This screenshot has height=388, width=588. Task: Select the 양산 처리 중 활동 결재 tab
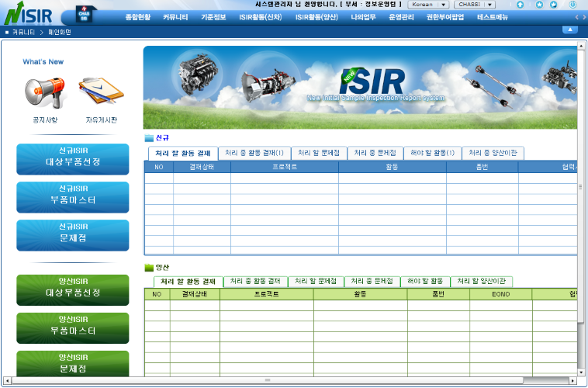pos(255,281)
